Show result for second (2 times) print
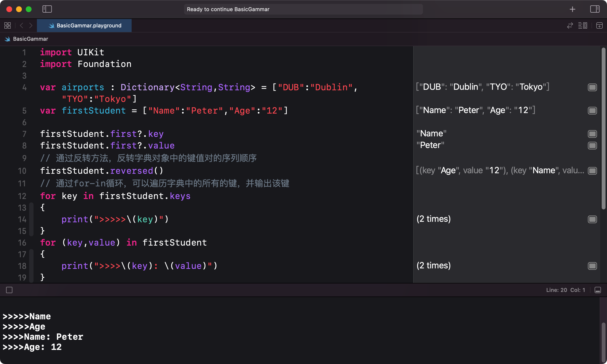Image resolution: width=607 pixels, height=364 pixels. [592, 266]
